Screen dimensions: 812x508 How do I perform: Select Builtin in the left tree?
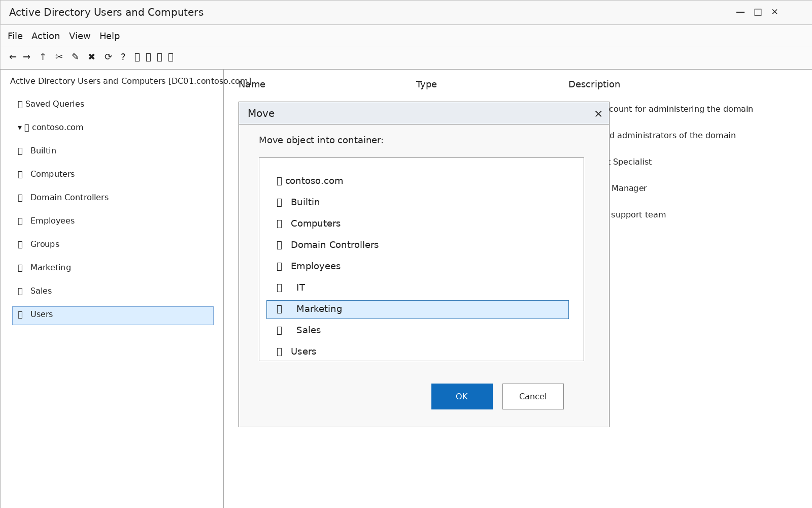click(x=38, y=150)
